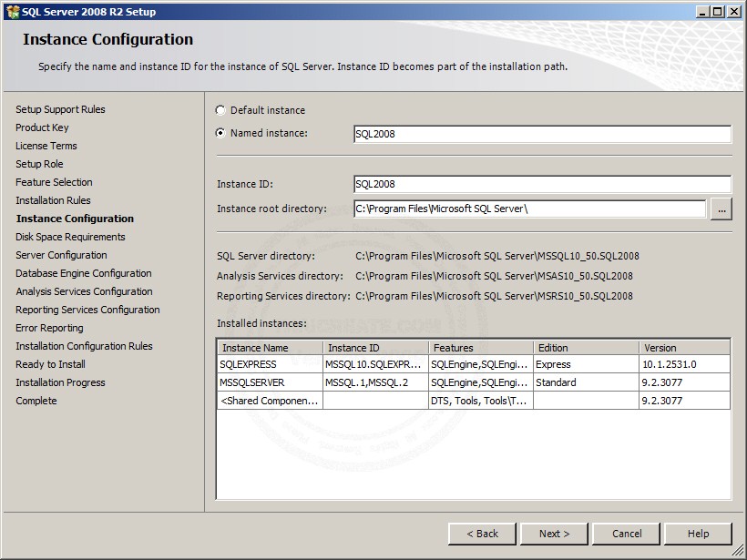747x560 pixels.
Task: Click the Instance Configuration step
Action: [75, 219]
